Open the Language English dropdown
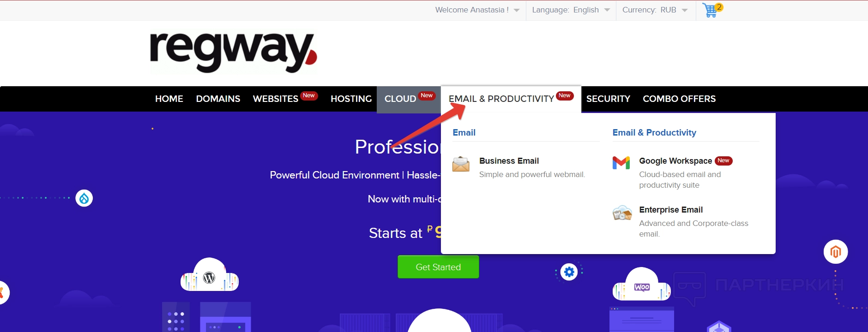868x332 pixels. pos(571,10)
